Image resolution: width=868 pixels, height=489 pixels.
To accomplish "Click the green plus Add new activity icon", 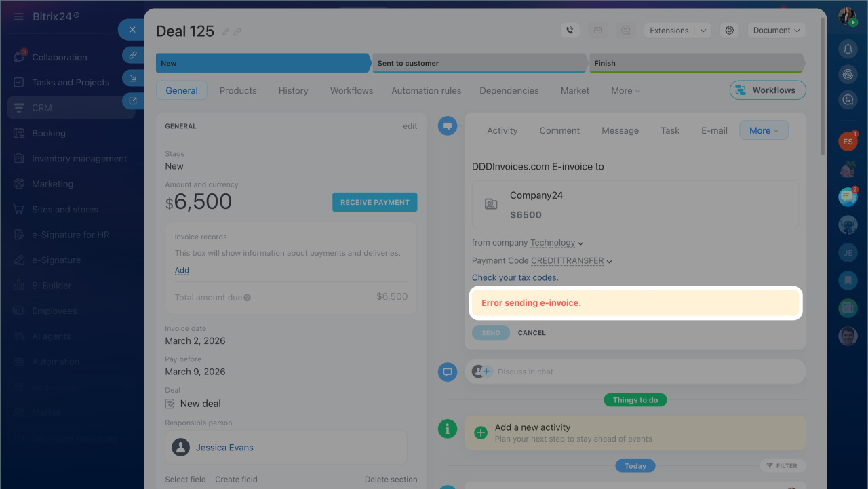I will 481,433.
